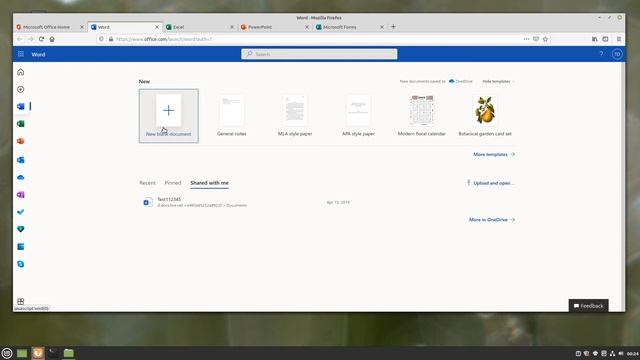Toggle the Firefox sidebar view icon
The height and width of the screenshot is (360, 640).
(x=605, y=39)
